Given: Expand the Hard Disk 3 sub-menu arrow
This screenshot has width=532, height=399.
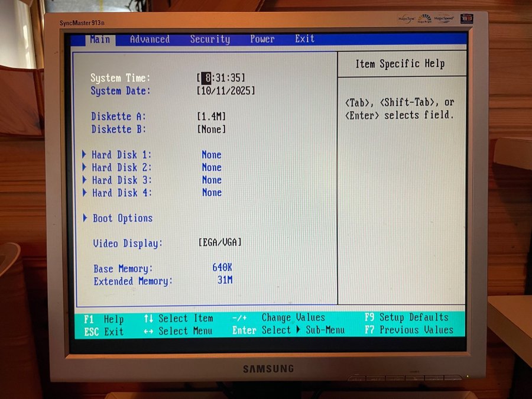Looking at the screenshot, I should [x=85, y=180].
